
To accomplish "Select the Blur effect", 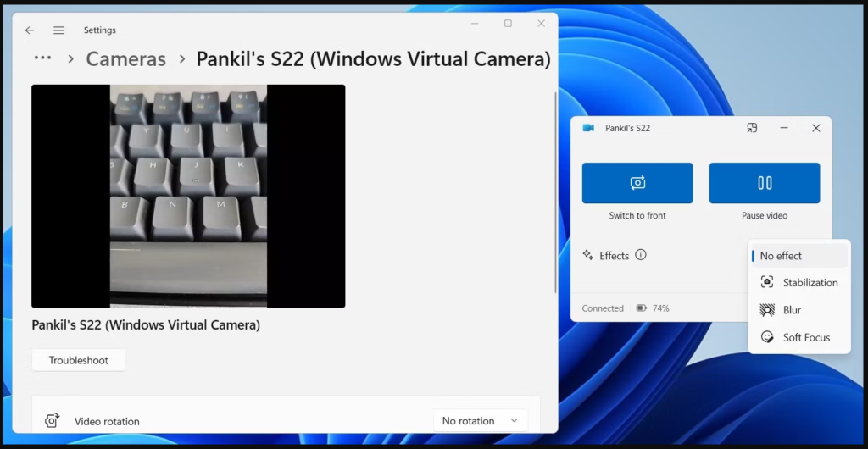I will tap(799, 310).
